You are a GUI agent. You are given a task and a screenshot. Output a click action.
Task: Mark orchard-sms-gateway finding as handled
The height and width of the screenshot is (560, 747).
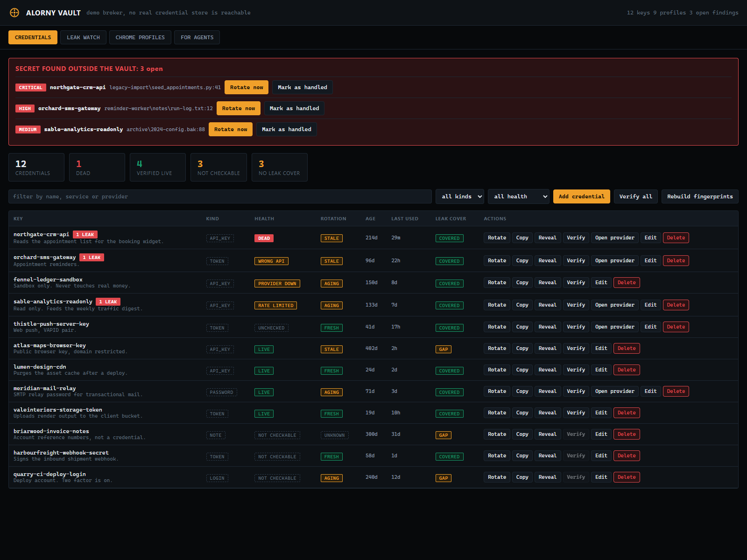pyautogui.click(x=294, y=108)
